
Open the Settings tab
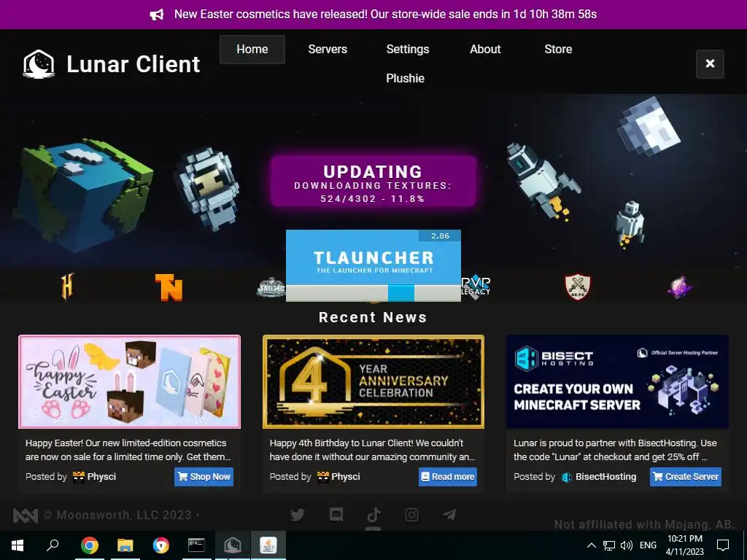click(x=407, y=49)
